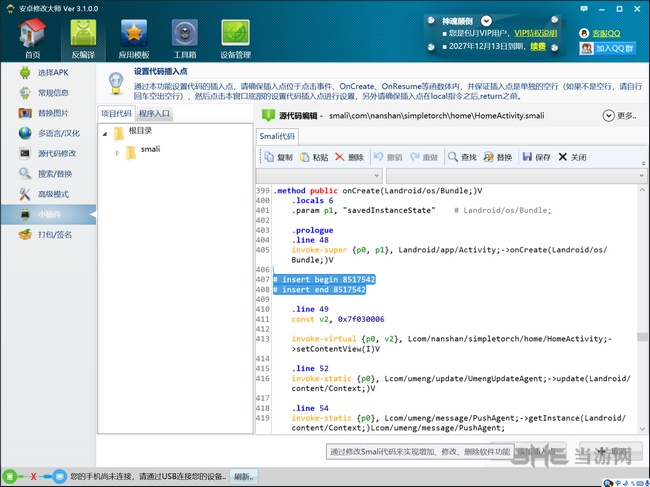650x487 pixels.
Task: Open 应用模板 star icon
Action: 133,39
